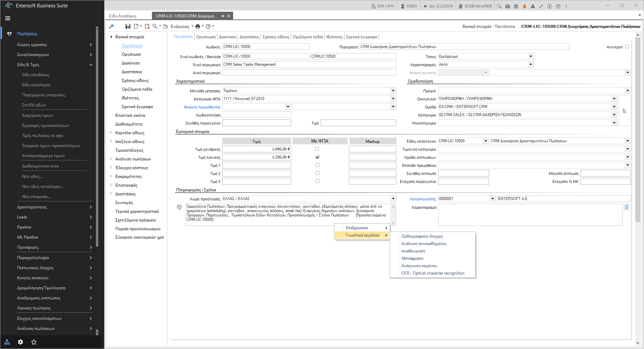
Task: Select Μετάφραση from the context submenu
Action: point(412,258)
